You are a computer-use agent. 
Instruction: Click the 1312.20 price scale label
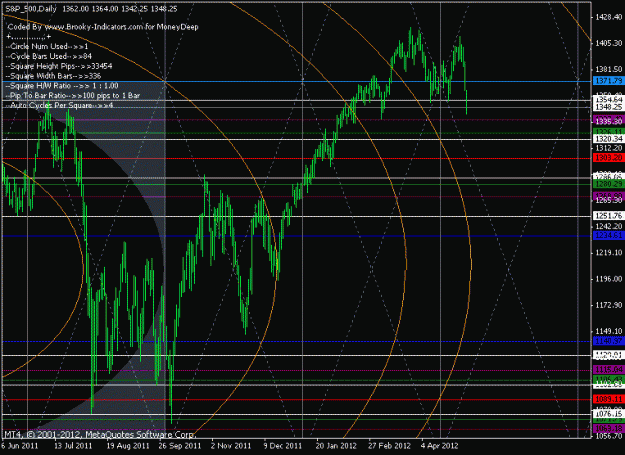click(609, 148)
